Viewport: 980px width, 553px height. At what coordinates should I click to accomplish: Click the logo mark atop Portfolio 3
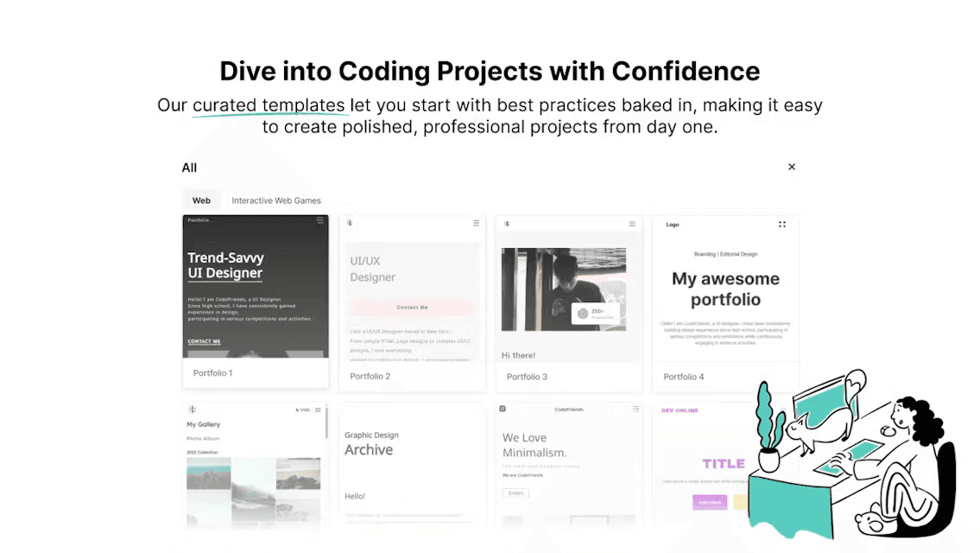[508, 225]
